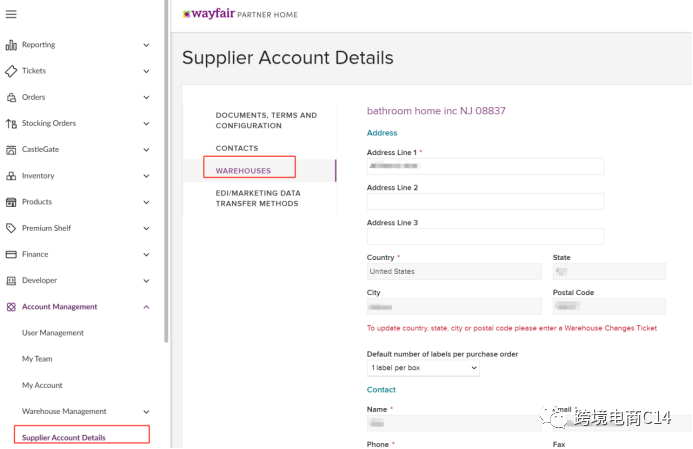This screenshot has width=693, height=449.
Task: Click the Reporting bar chart icon
Action: 12,45
